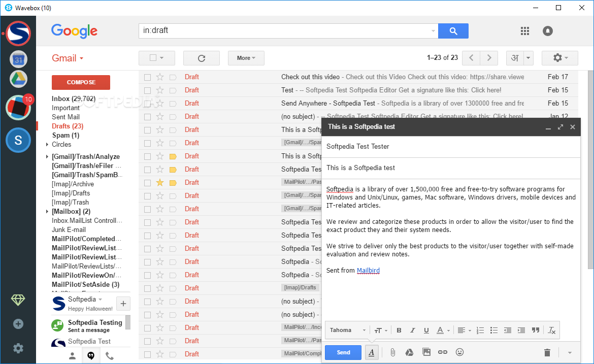Open the Mailbird link in message body
The width and height of the screenshot is (594, 364).
point(368,271)
